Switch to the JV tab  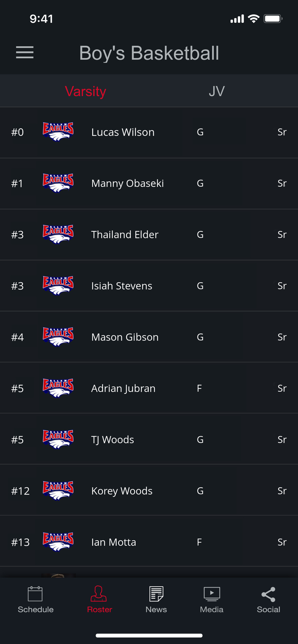(217, 91)
